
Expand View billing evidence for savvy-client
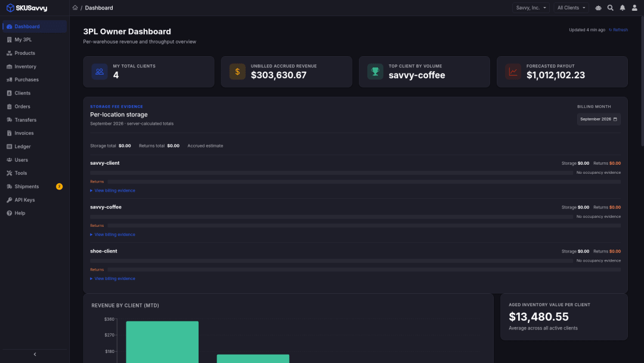[113, 190]
